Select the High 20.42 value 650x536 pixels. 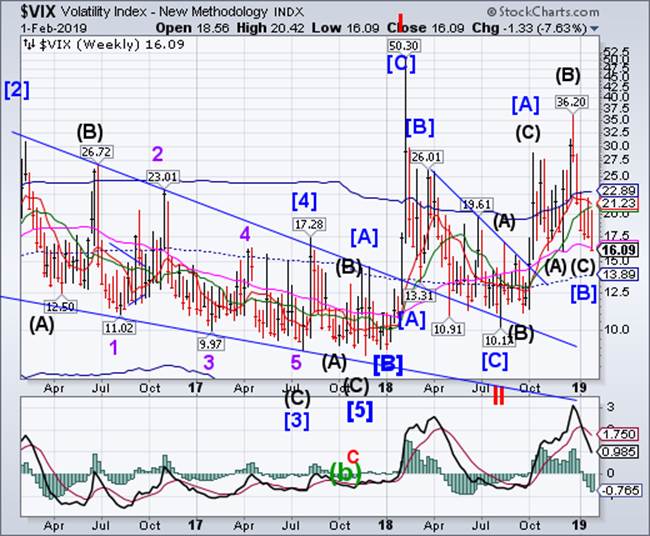pyautogui.click(x=270, y=28)
